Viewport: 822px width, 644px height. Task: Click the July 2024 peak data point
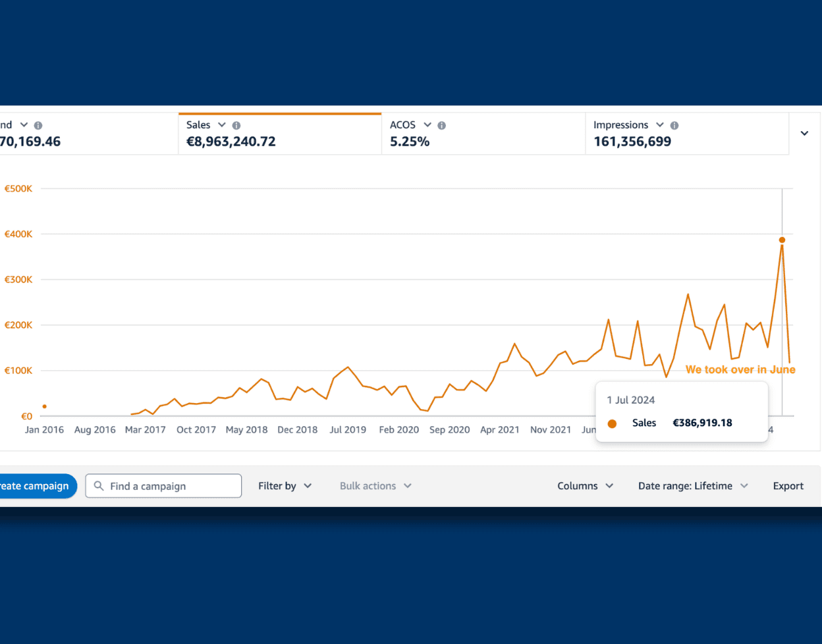tap(782, 240)
